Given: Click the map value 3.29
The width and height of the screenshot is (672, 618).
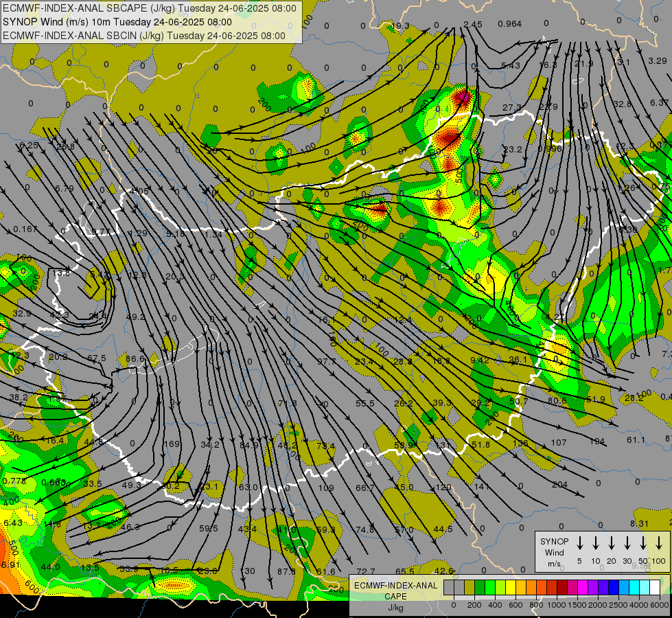Looking at the screenshot, I should [658, 61].
